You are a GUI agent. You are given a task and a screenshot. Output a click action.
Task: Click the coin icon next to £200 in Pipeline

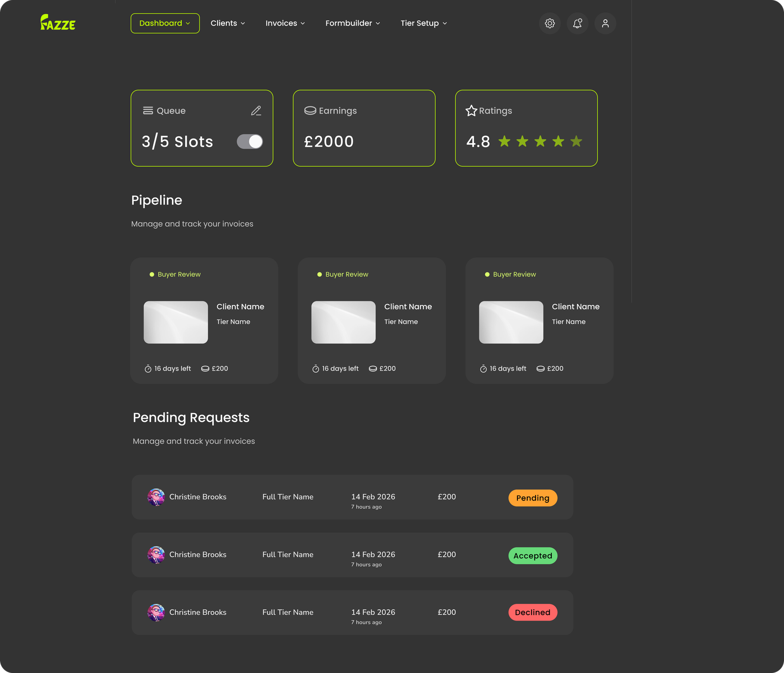tap(205, 368)
